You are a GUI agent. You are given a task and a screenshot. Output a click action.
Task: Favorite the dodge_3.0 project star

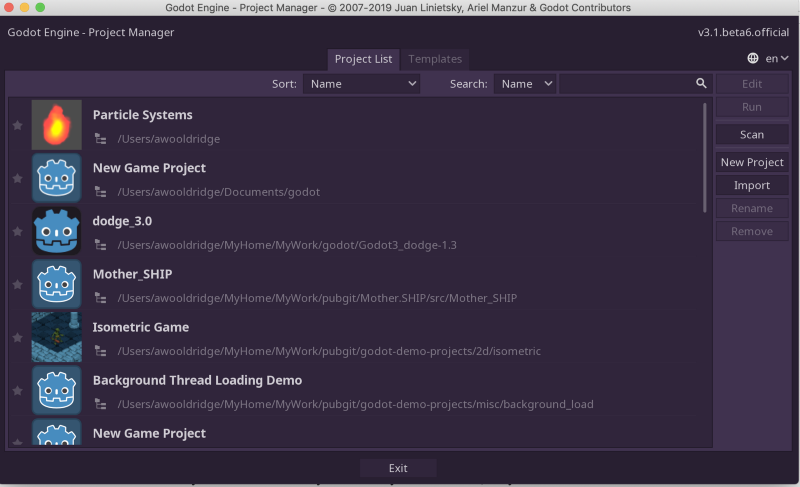tap(17, 232)
